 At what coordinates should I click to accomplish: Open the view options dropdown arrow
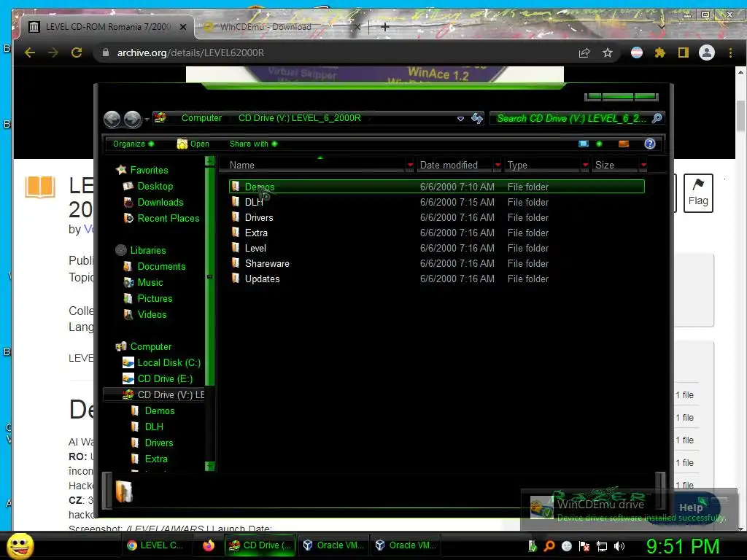point(599,144)
